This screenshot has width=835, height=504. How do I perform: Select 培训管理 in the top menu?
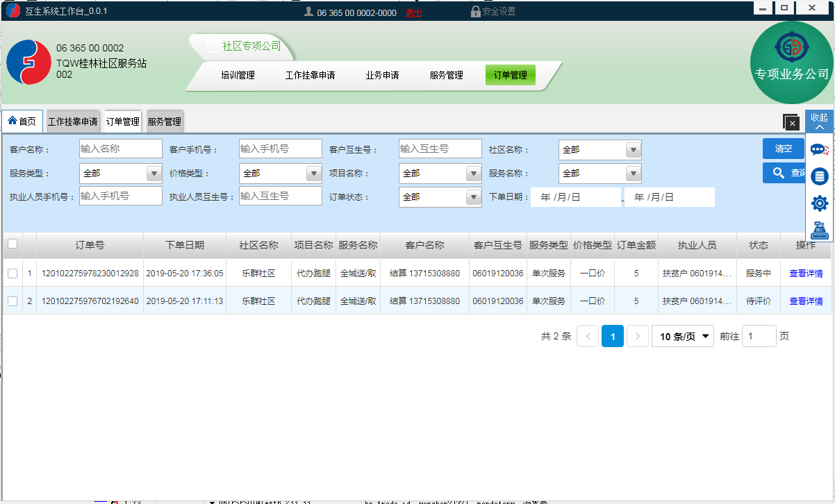tap(238, 75)
